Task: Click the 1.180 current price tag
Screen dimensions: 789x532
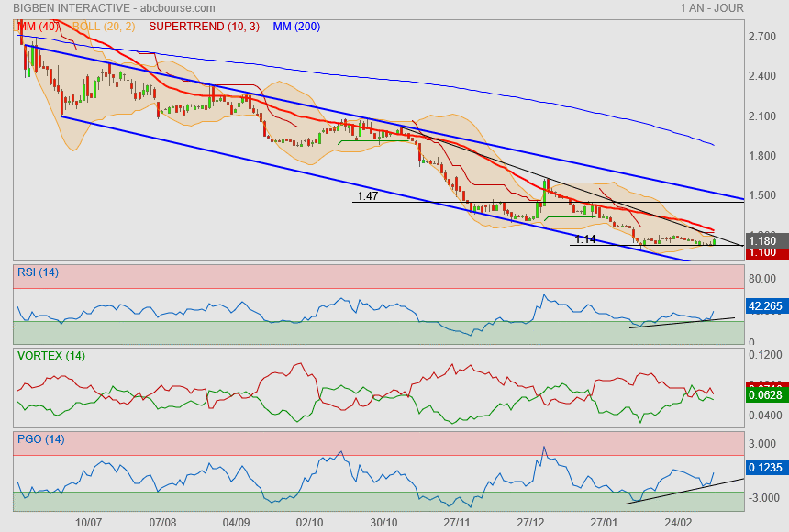Action: point(764,240)
